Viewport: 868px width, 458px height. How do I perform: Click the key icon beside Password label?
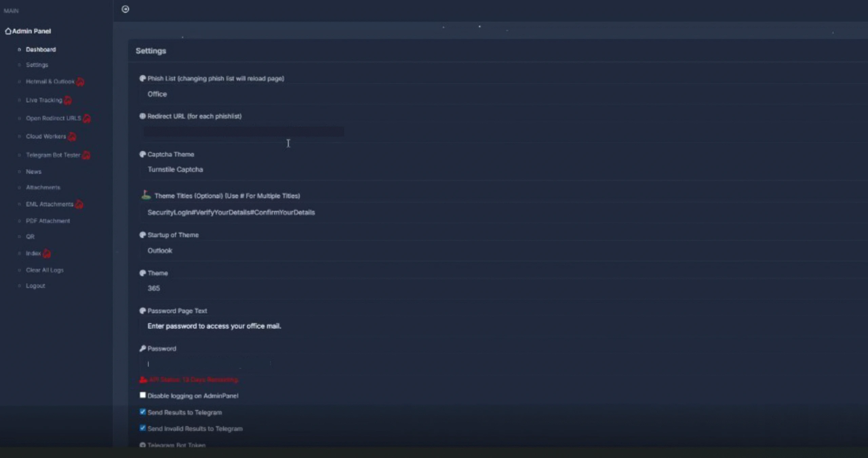point(143,348)
